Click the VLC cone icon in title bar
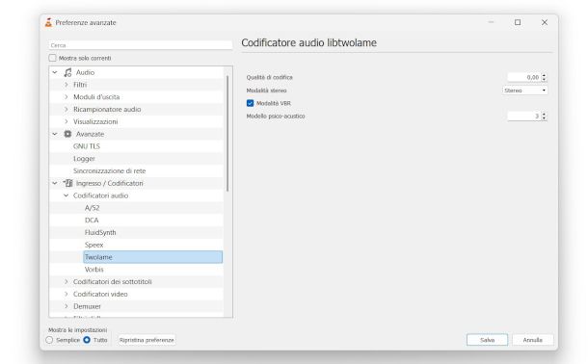This screenshot has width=588, height=364. pos(48,22)
